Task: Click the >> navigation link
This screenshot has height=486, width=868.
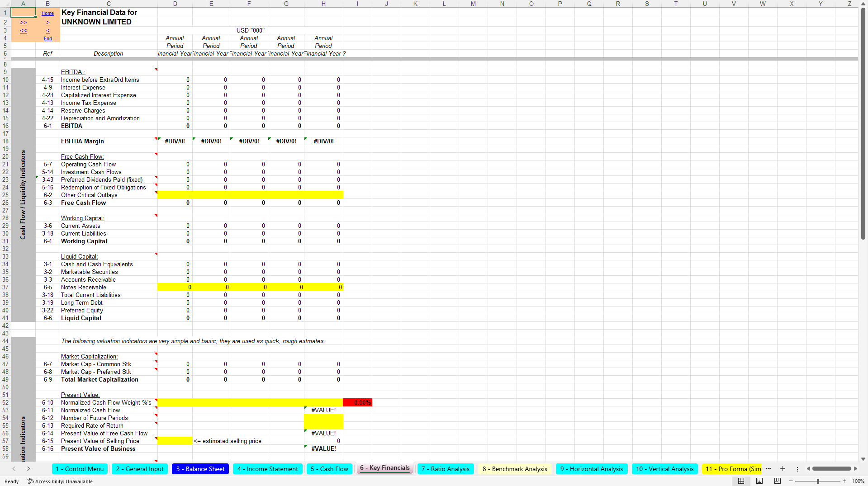Action: (24, 23)
